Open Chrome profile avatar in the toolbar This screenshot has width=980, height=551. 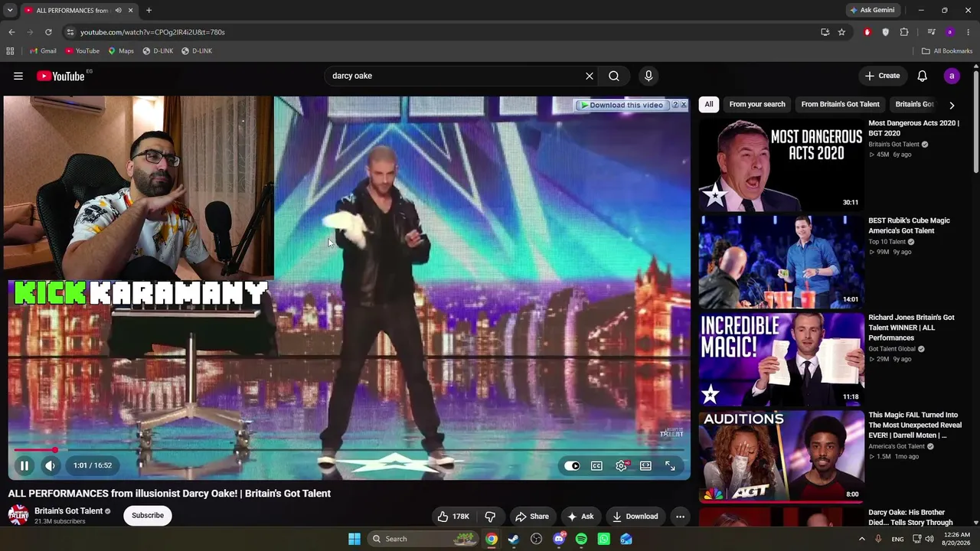click(950, 32)
